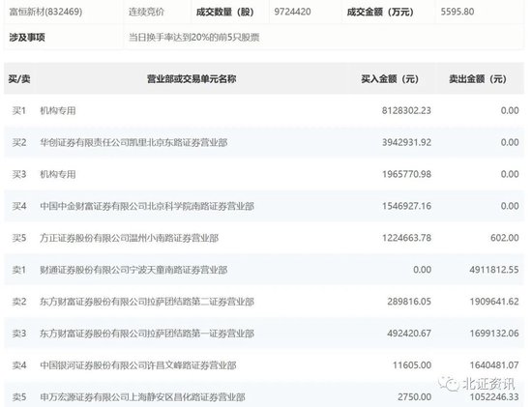Select row label 卖1

click(19, 270)
